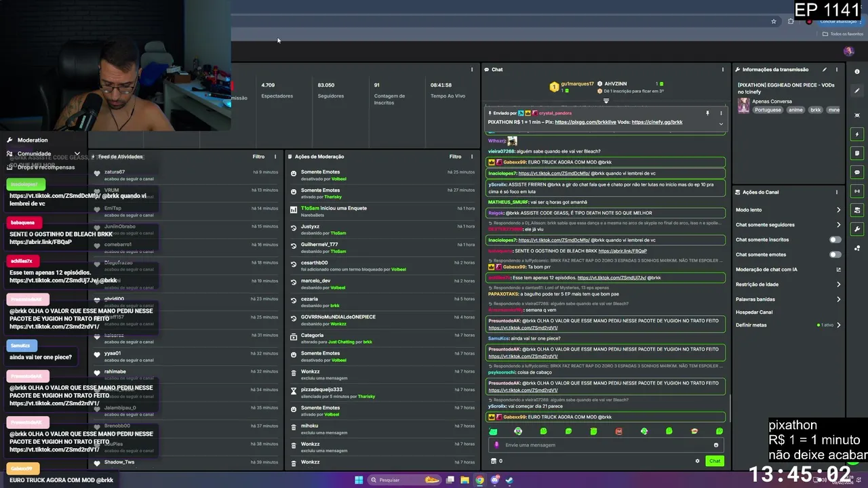
Task: Click the chat bubble quick action in sidebar
Action: click(857, 172)
